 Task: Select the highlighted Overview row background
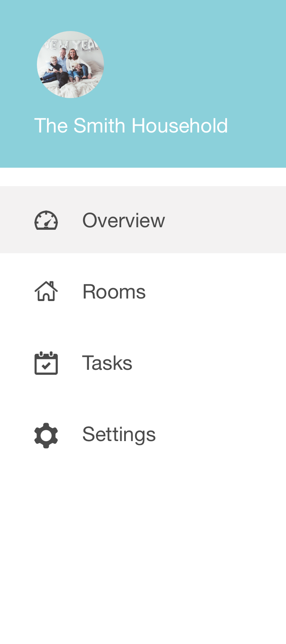pyautogui.click(x=143, y=220)
